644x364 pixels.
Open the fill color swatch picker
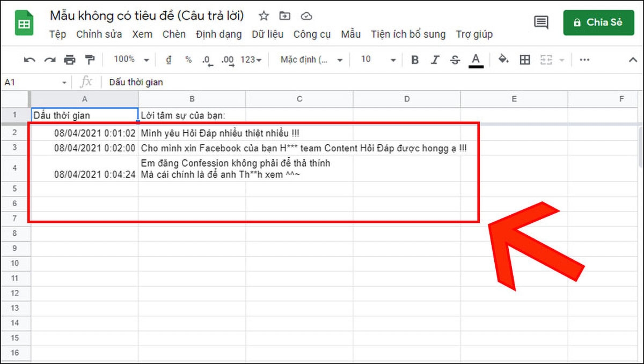point(503,60)
